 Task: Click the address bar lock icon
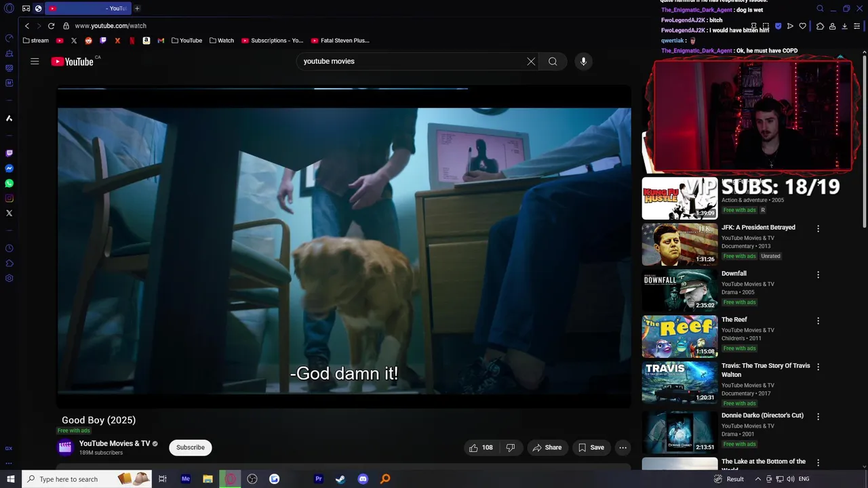pos(66,26)
